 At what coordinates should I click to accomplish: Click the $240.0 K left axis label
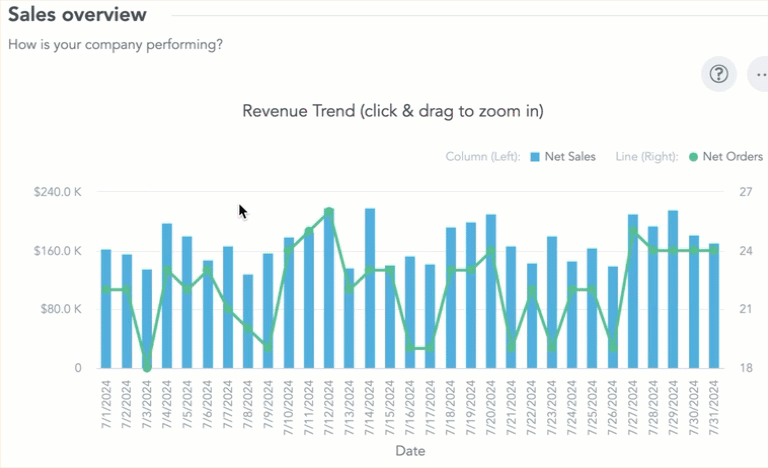[x=58, y=192]
